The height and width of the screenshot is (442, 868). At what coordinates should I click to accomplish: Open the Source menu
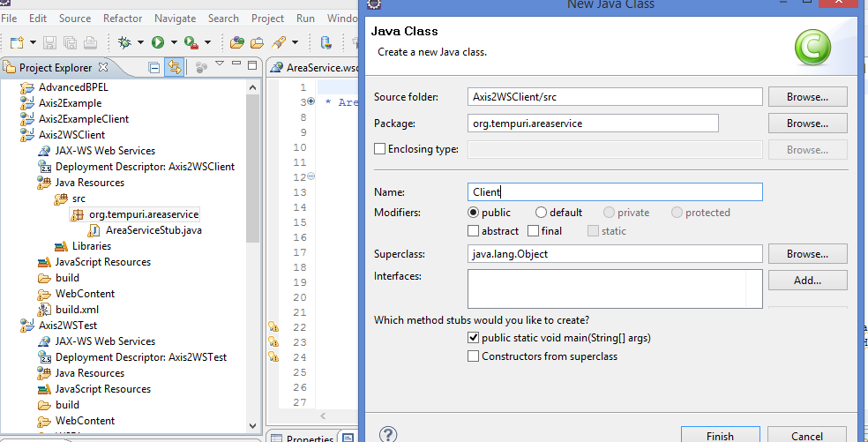[75, 19]
